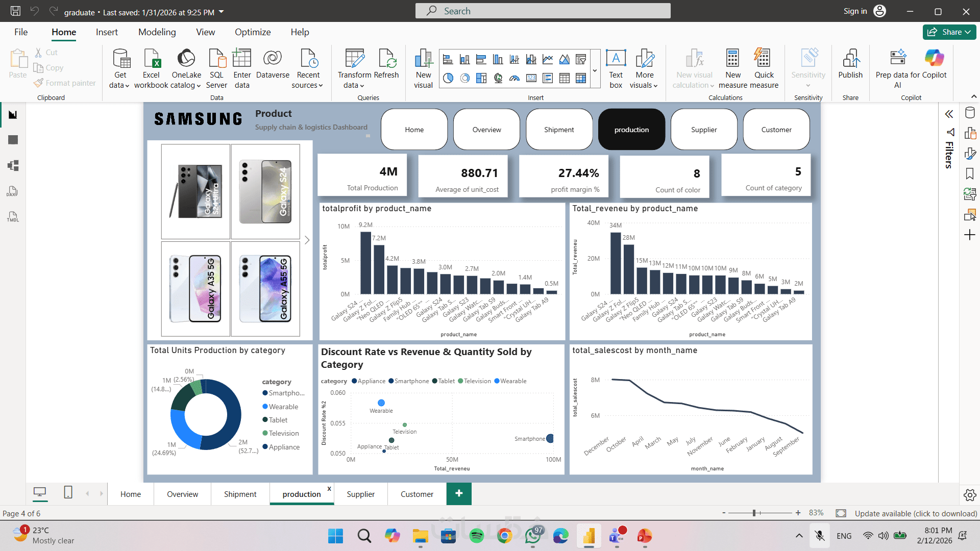Image resolution: width=980 pixels, height=551 pixels.
Task: Adjust the zoom level slider
Action: click(754, 513)
